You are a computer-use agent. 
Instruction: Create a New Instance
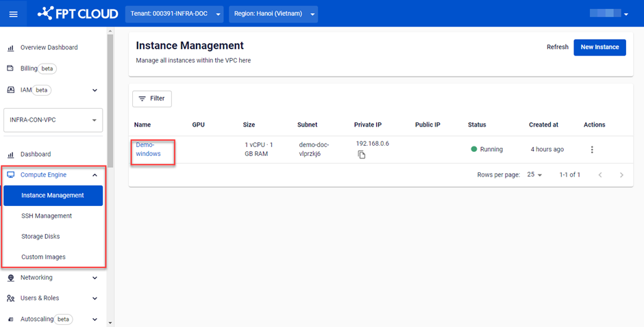[599, 47]
